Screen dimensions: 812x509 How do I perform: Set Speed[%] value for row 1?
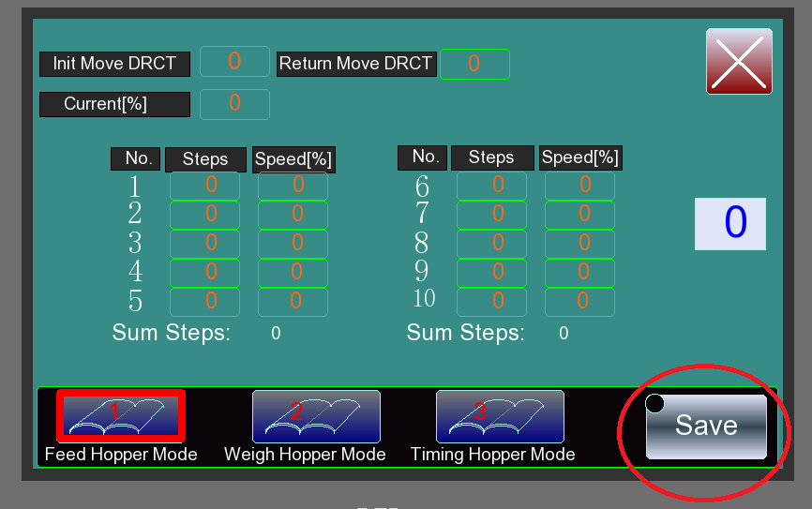click(x=293, y=186)
